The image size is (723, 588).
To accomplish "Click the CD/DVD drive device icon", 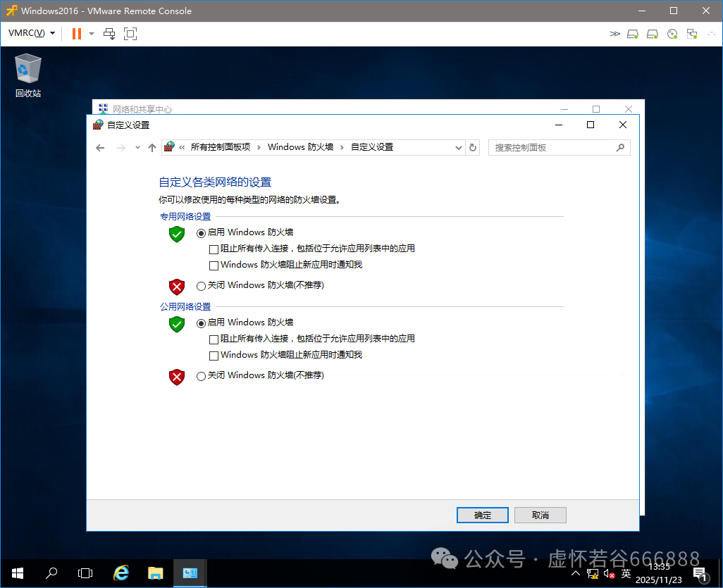I will tap(672, 34).
